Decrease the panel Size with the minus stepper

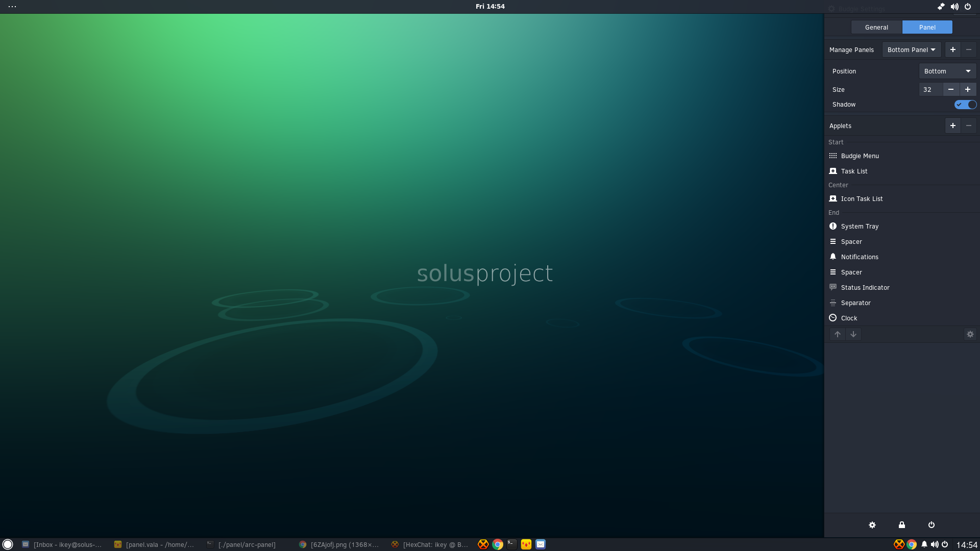click(x=950, y=90)
